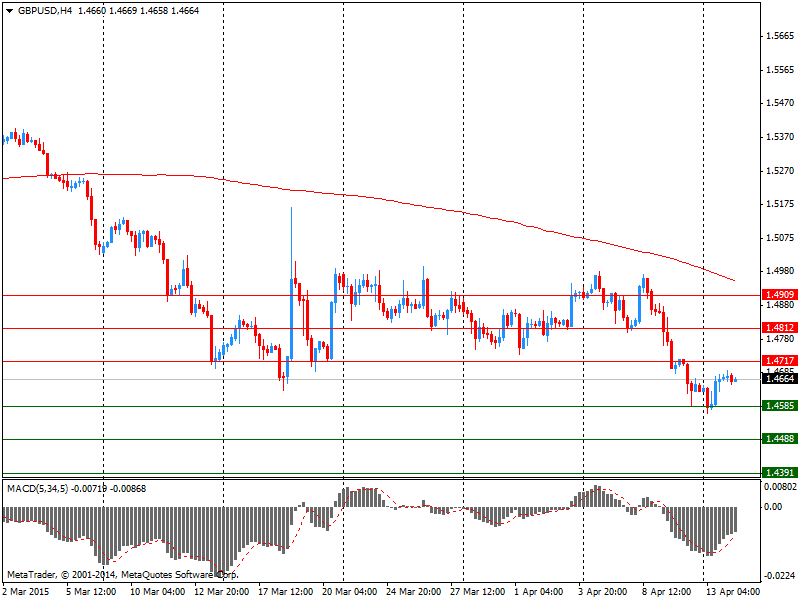Click the 27 Mar 12:00 time label
Viewport: 800px width, 600px height.
(478, 592)
